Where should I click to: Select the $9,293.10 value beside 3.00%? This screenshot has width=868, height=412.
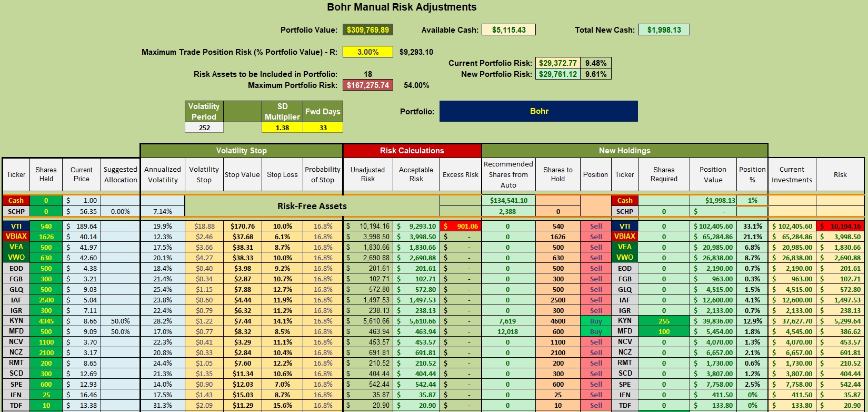coord(416,52)
